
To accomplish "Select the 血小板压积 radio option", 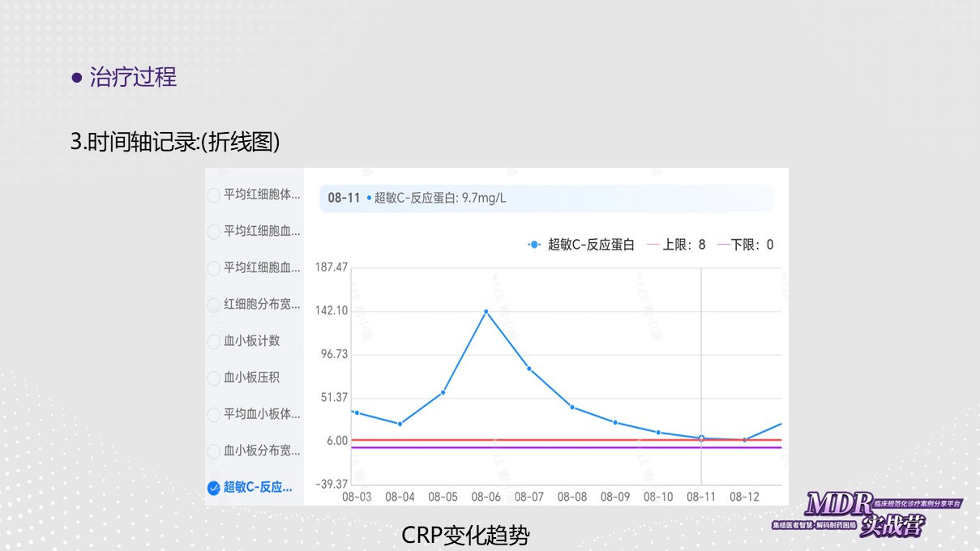I will click(x=214, y=378).
